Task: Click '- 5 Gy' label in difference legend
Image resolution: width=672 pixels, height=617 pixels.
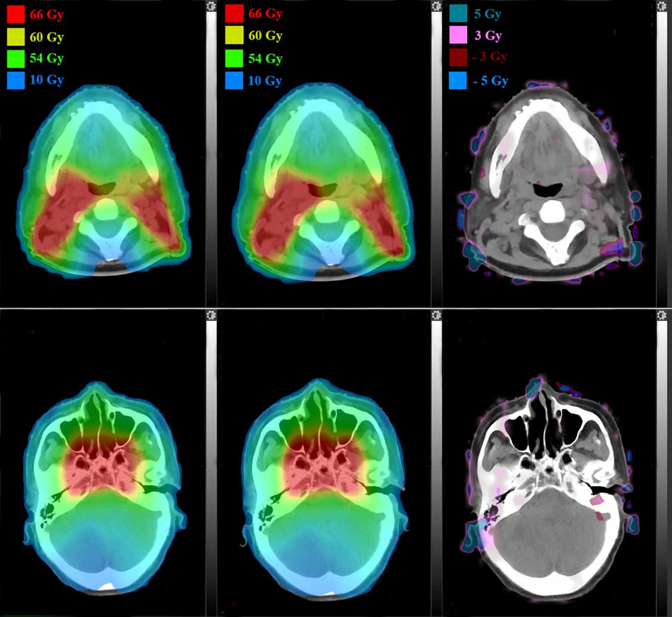Action: tap(491, 81)
